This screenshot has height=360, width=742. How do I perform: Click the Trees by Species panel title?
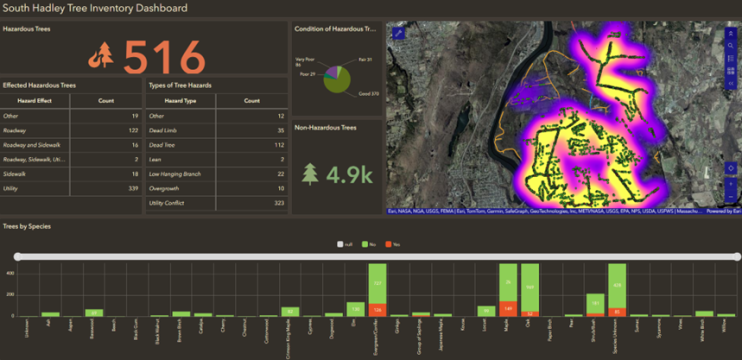tap(26, 226)
